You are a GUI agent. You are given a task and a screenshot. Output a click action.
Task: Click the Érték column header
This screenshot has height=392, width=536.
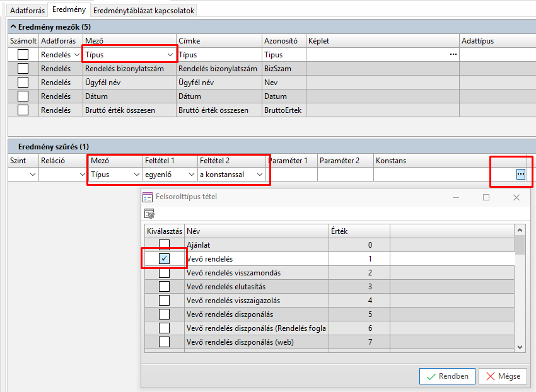click(359, 231)
